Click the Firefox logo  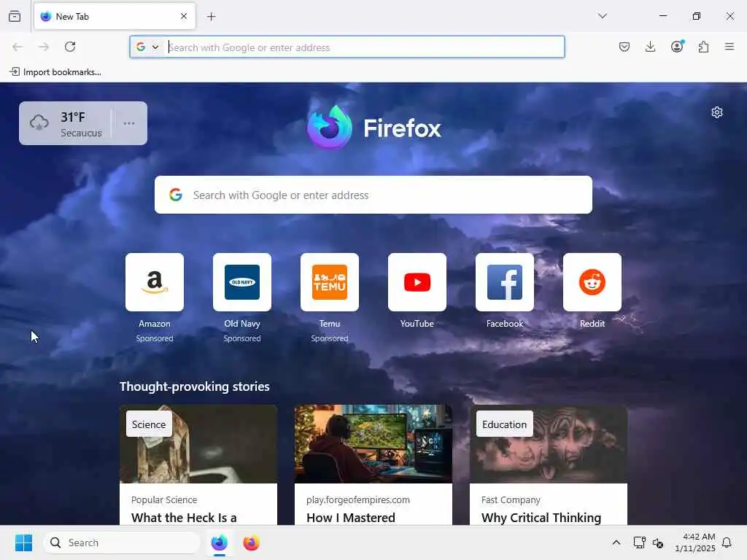click(374, 128)
